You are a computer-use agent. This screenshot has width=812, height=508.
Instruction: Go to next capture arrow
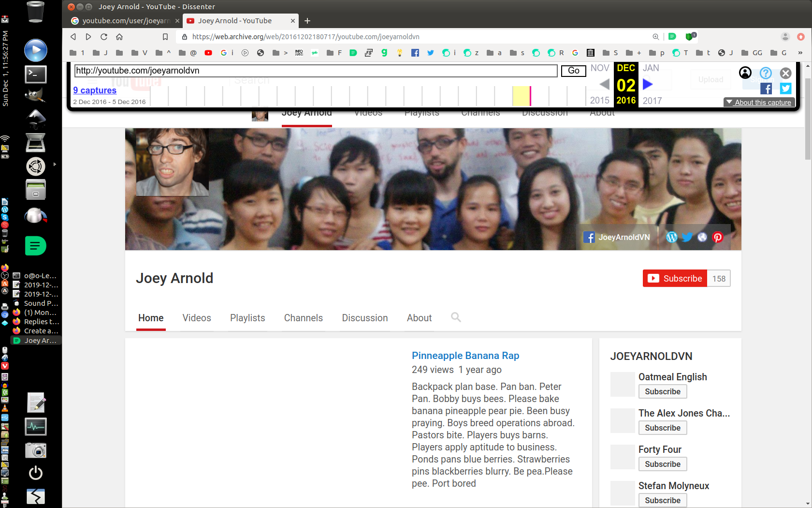[648, 84]
